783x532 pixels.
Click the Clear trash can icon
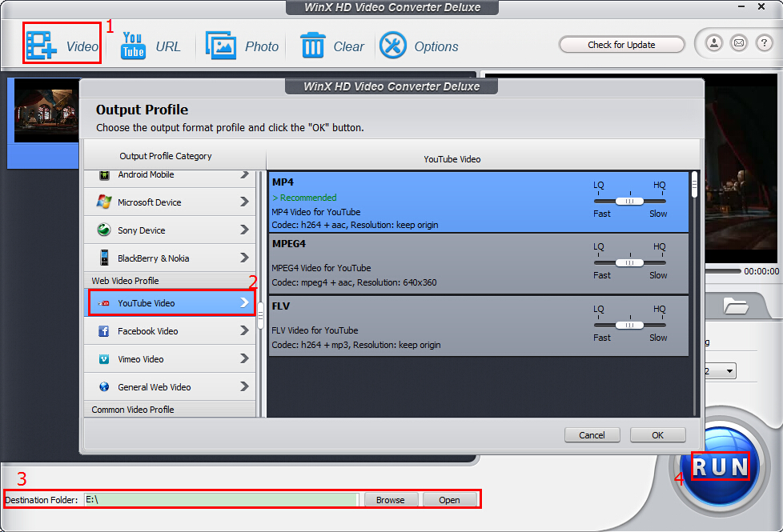pyautogui.click(x=313, y=46)
